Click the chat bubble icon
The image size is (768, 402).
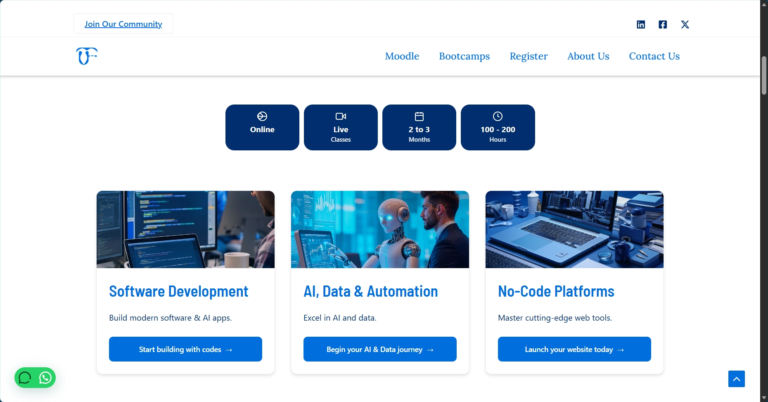(25, 378)
